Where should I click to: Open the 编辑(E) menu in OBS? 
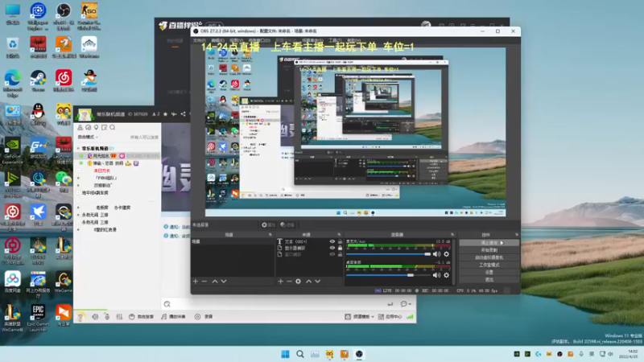[217, 41]
